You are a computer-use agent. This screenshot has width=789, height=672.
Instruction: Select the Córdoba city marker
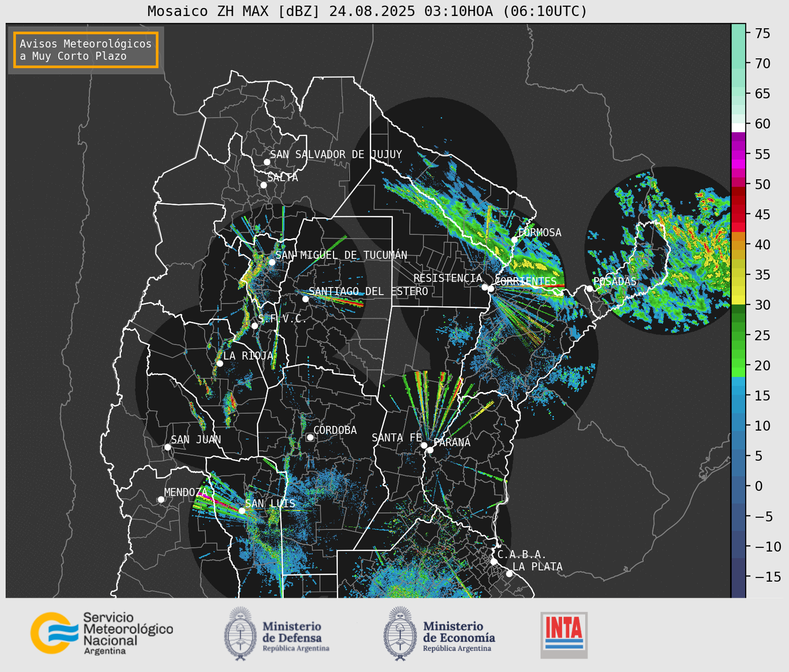(310, 437)
